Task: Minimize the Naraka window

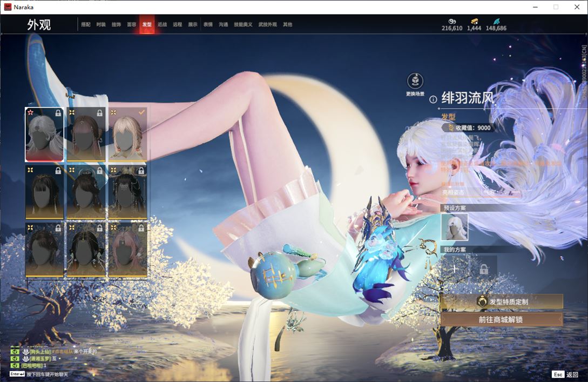Action: pos(536,7)
